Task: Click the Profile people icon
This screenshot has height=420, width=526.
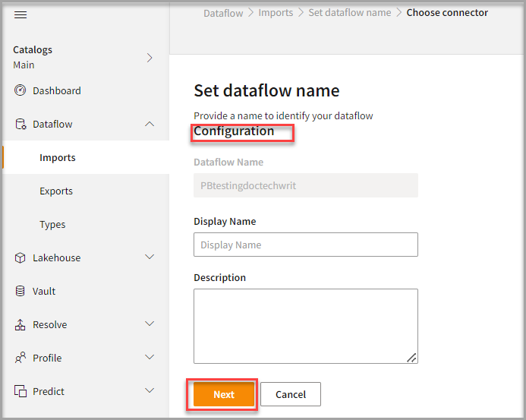Action: 20,358
